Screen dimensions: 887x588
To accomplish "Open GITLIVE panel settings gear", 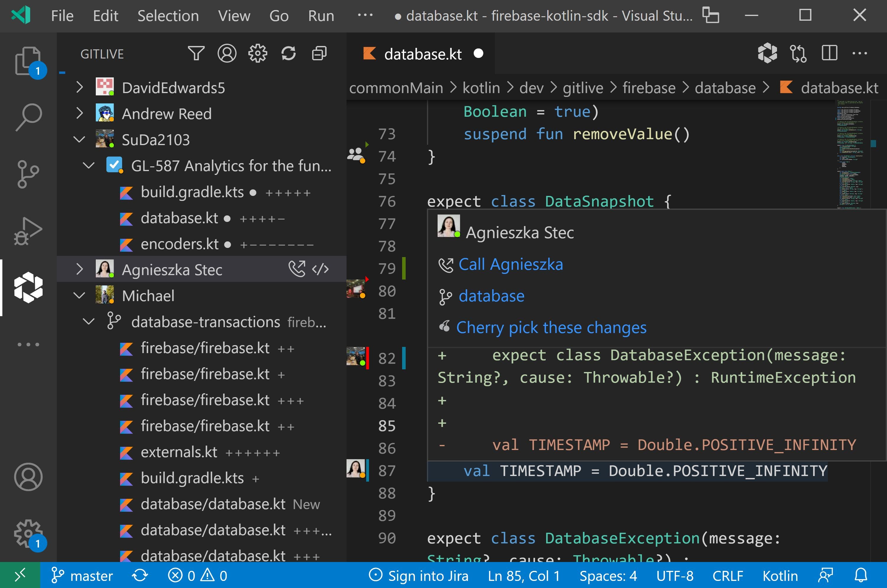I will coord(258,53).
